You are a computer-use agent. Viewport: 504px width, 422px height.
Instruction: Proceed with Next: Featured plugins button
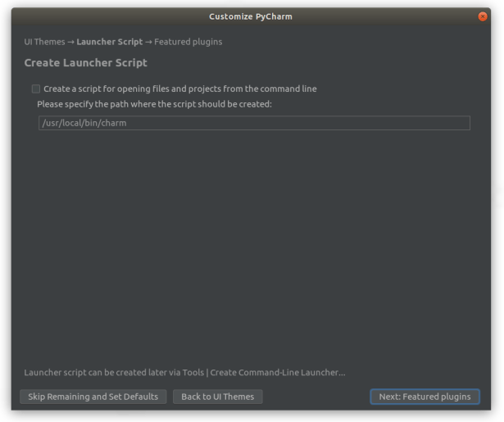(x=424, y=397)
